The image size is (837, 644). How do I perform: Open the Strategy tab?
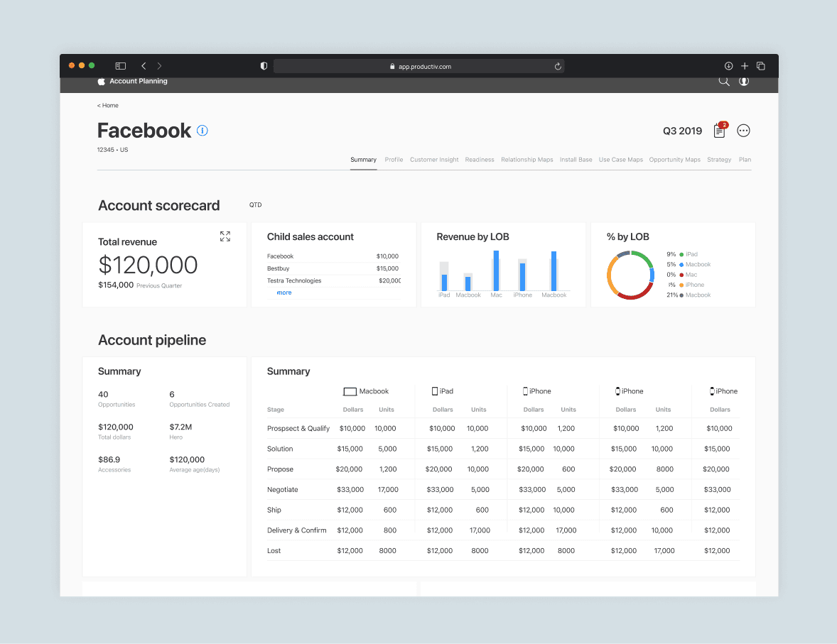[x=719, y=160]
